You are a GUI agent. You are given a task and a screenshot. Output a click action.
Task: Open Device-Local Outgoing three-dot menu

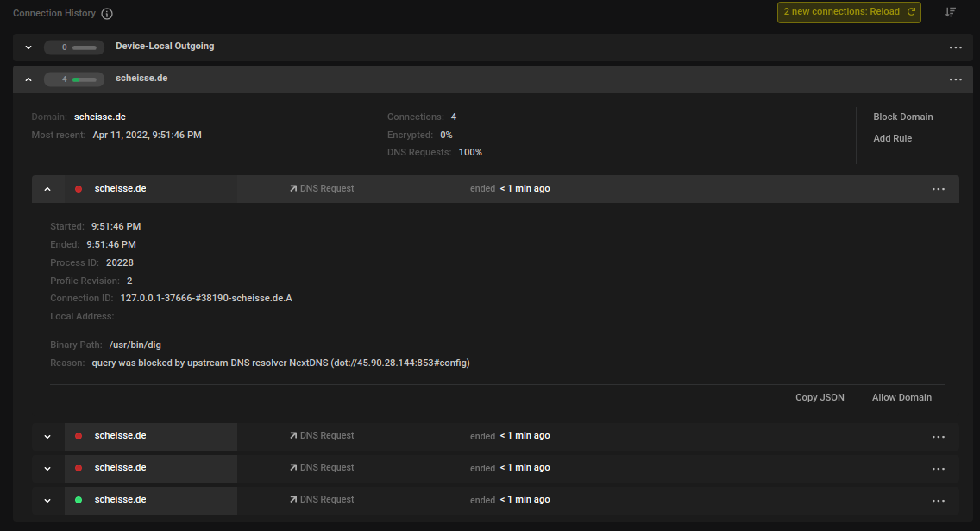coord(955,47)
